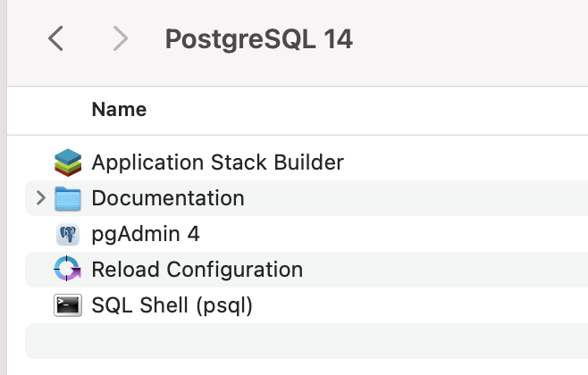Click the Reload Configuration circular icon
This screenshot has height=375, width=588.
click(x=68, y=270)
